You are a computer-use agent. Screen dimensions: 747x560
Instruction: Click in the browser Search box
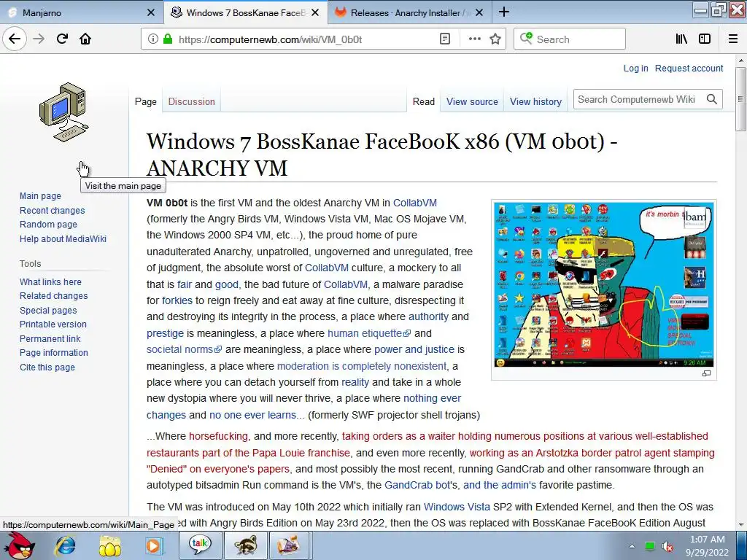[569, 39]
